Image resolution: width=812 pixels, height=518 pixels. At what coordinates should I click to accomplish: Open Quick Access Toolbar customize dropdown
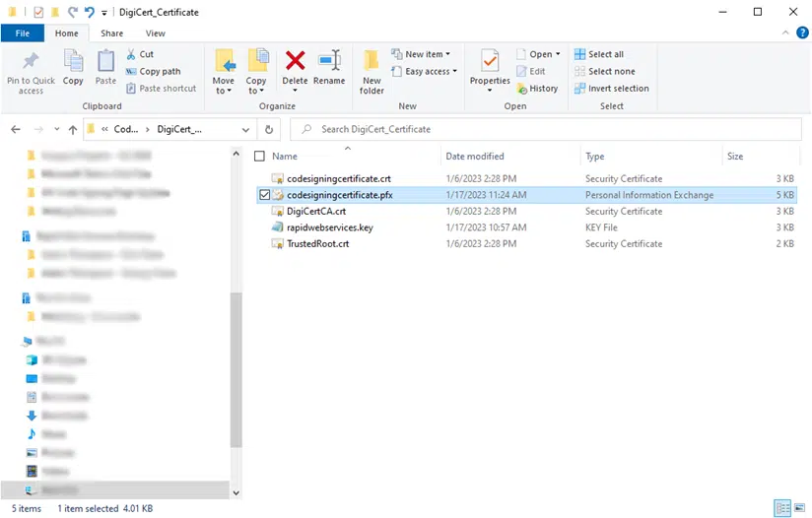coord(104,13)
